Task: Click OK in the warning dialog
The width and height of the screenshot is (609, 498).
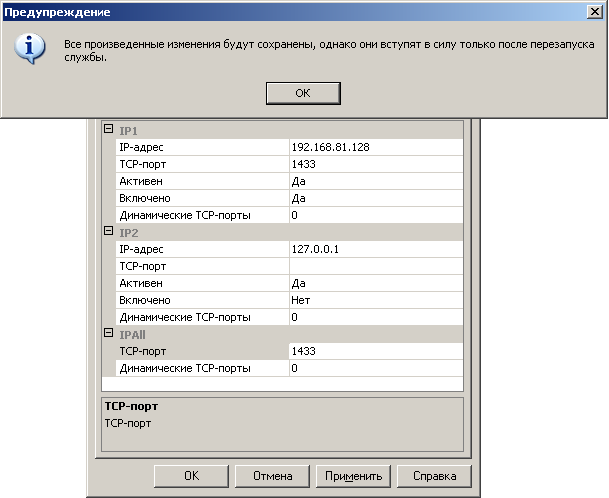Action: click(x=303, y=92)
